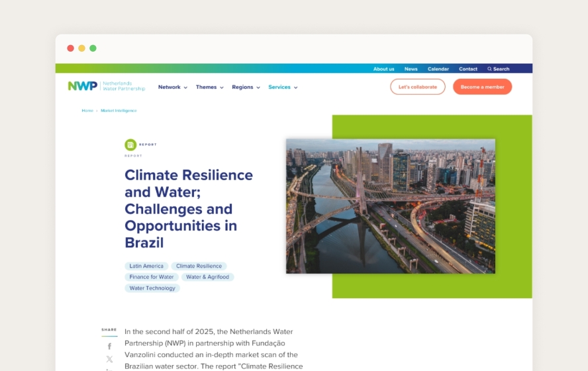Expand the Network dropdown menu
Image resolution: width=588 pixels, height=371 pixels.
tap(172, 87)
